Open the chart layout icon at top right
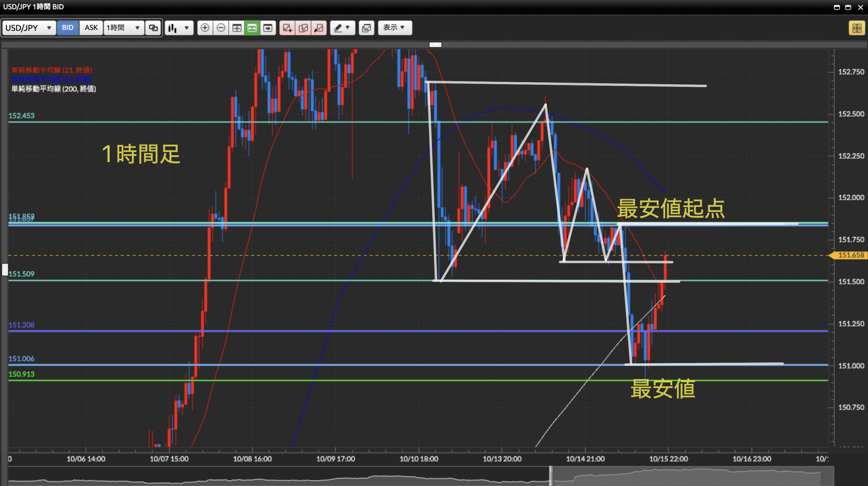Screen dimensions: 868x486 856,28
